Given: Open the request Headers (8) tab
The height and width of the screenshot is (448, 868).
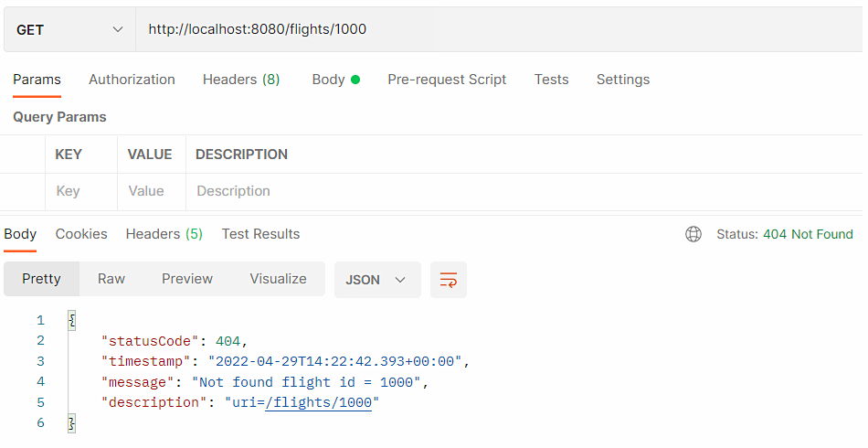Looking at the screenshot, I should click(x=241, y=80).
